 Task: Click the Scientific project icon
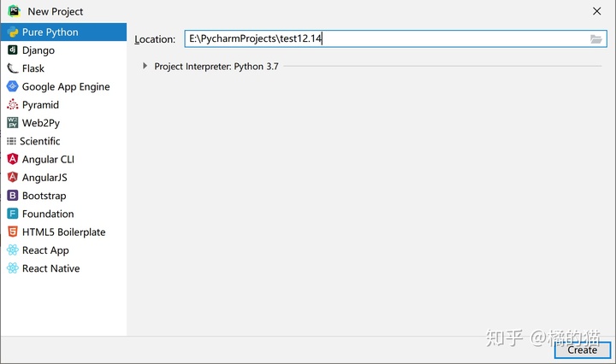point(11,141)
